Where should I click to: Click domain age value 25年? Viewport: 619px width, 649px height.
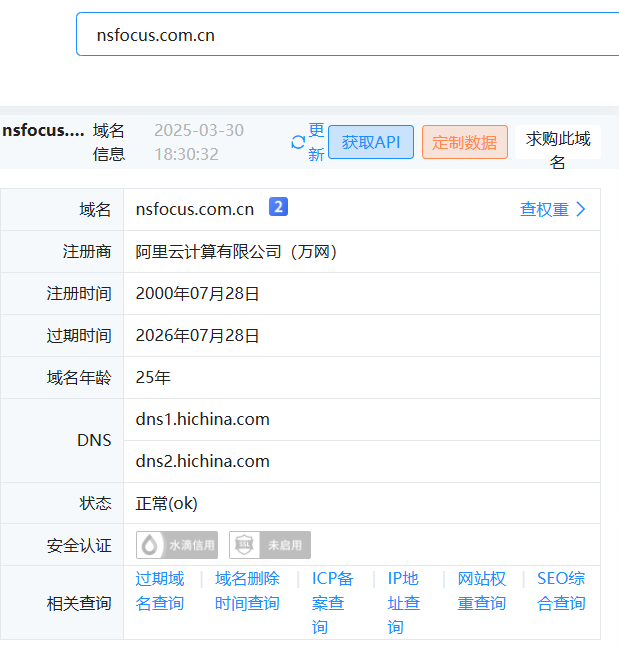tap(153, 377)
